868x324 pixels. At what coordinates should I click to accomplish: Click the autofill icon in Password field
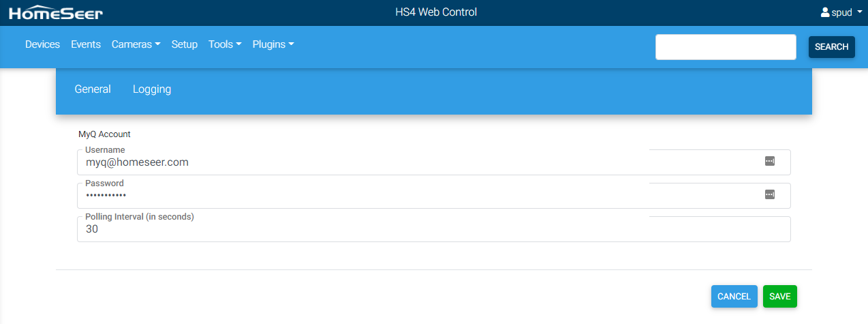769,195
